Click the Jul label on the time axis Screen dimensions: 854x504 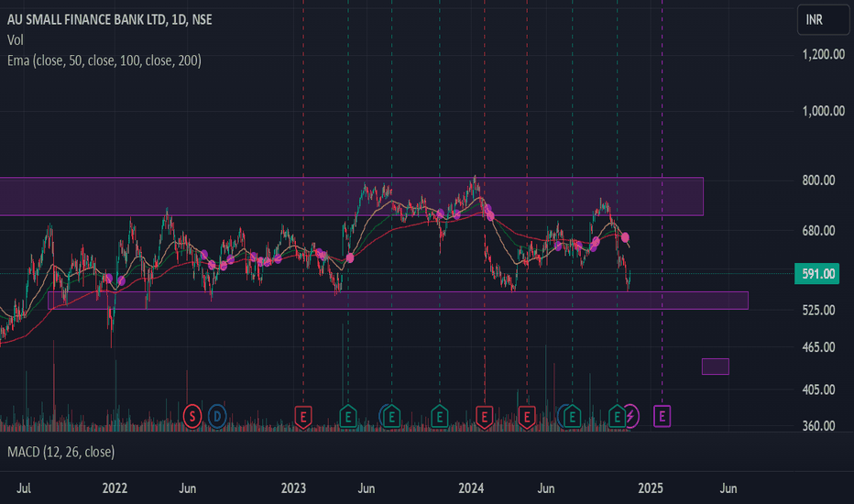point(24,488)
